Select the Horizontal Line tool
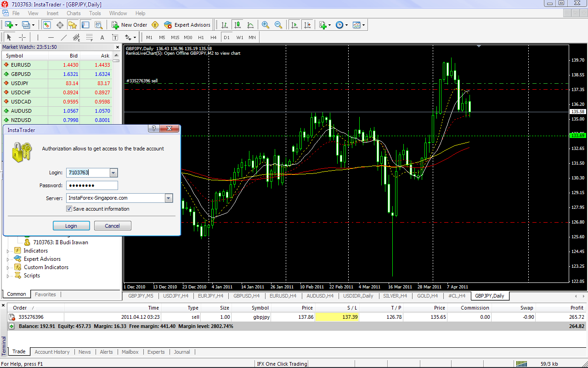 tap(51, 37)
